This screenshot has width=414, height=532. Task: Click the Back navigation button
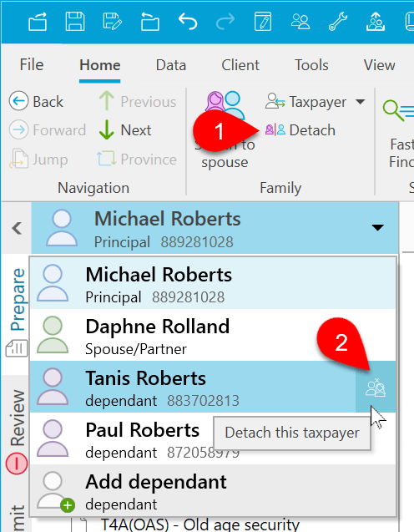pyautogui.click(x=36, y=101)
